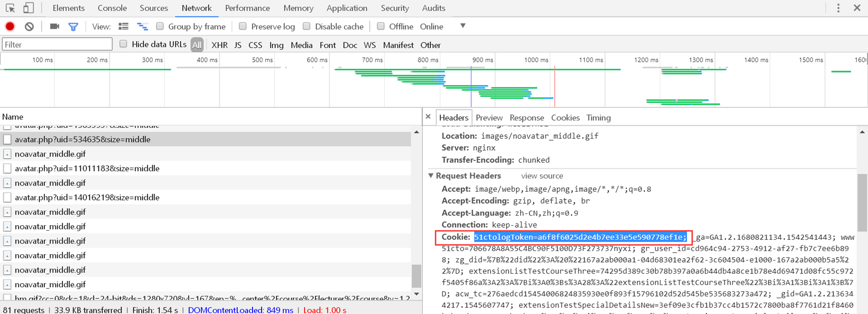
Task: Click the headers pane scrollbar thumb
Action: 862,203
